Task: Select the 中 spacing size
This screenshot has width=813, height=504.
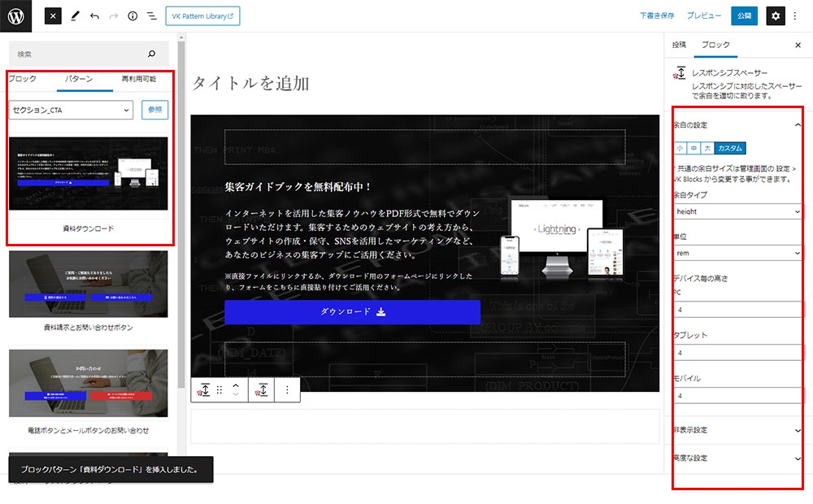Action: pos(693,148)
